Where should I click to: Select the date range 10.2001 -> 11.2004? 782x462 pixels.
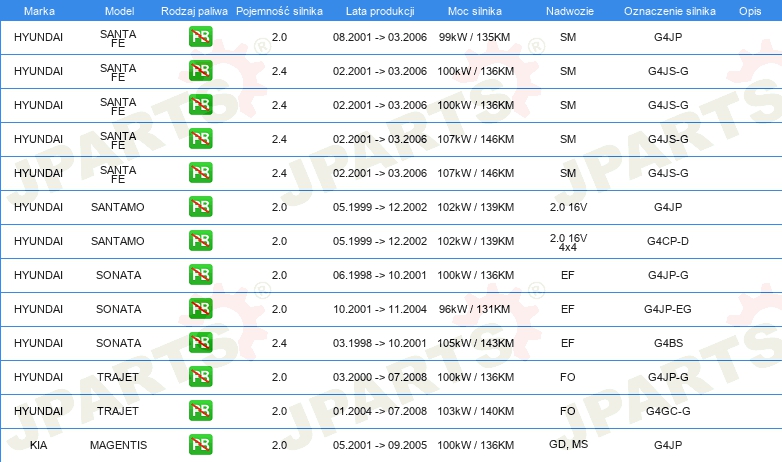[380, 309]
